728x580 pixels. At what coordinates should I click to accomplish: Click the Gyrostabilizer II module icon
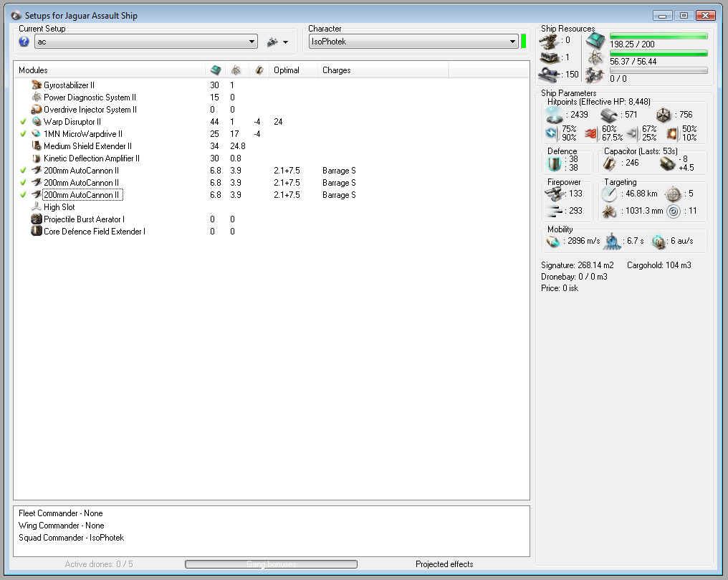tap(37, 85)
